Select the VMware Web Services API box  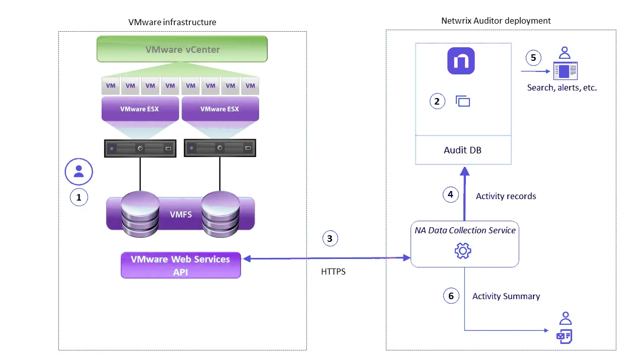coord(181,265)
